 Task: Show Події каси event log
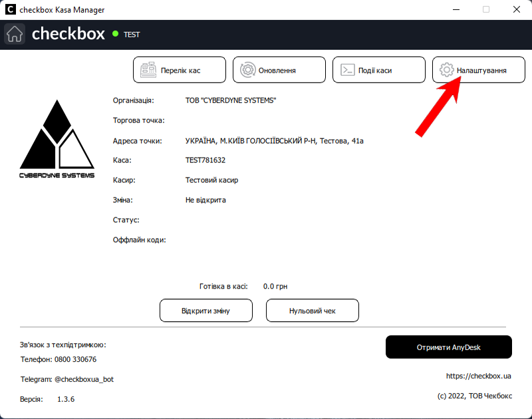coord(379,70)
